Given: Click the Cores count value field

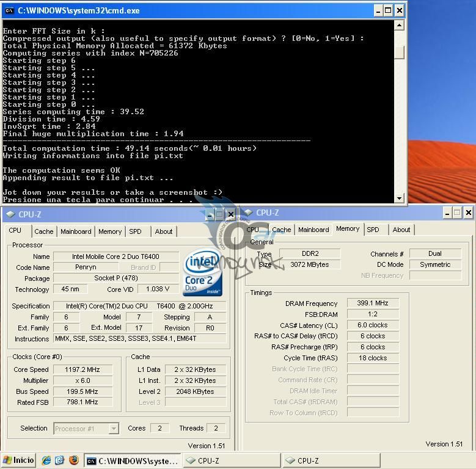Looking at the screenshot, I should [159, 428].
